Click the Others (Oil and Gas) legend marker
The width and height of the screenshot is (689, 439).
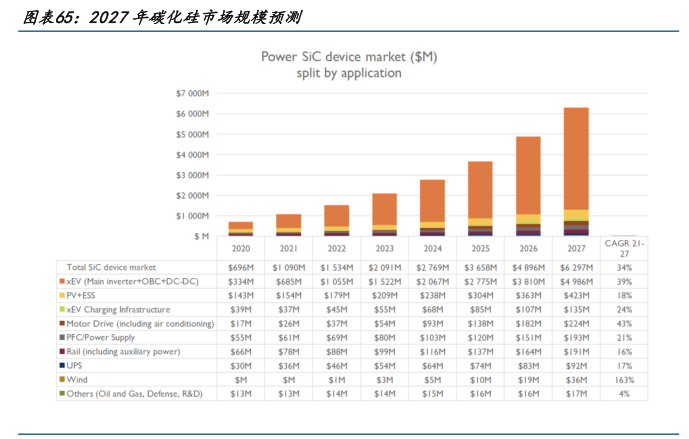point(62,394)
